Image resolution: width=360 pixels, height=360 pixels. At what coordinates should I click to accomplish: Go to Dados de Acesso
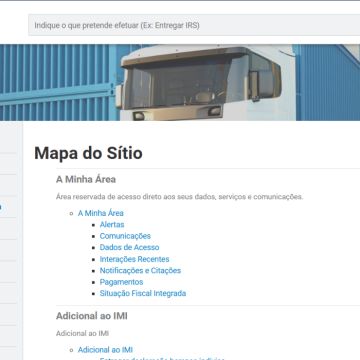[129, 247]
